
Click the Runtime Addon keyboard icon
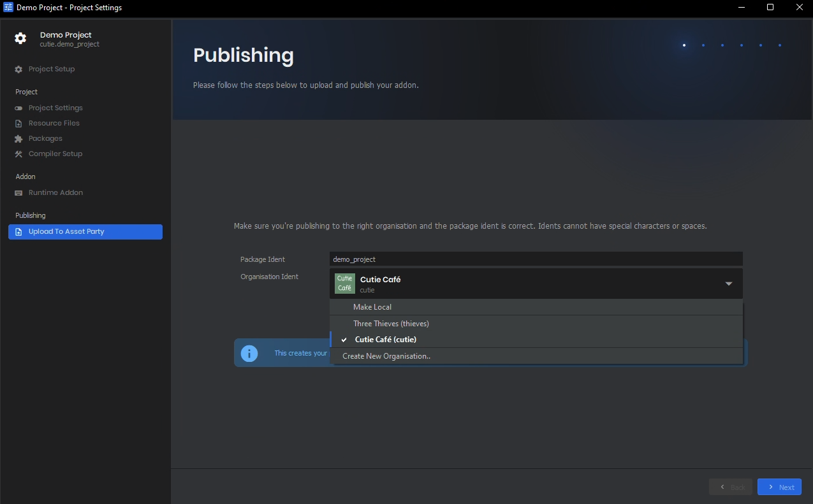point(18,193)
